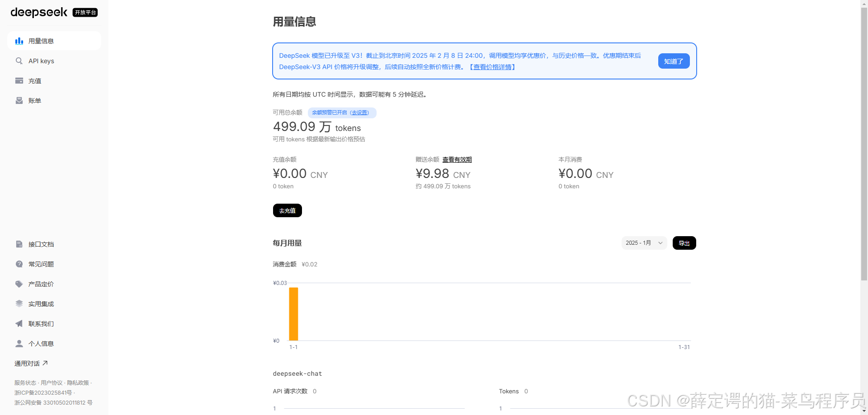Screen dimensions: 868x415
Task: Click the 去设置 balance alert link
Action: click(359, 112)
